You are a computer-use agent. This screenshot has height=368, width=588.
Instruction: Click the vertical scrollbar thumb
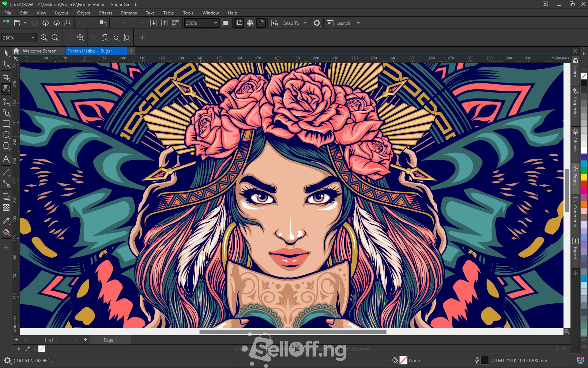tap(567, 190)
